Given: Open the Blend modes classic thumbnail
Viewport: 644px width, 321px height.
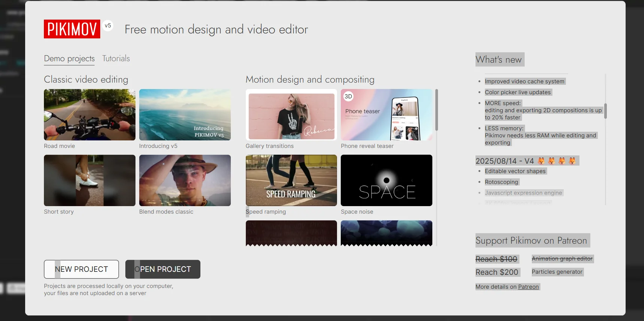Looking at the screenshot, I should tap(185, 180).
